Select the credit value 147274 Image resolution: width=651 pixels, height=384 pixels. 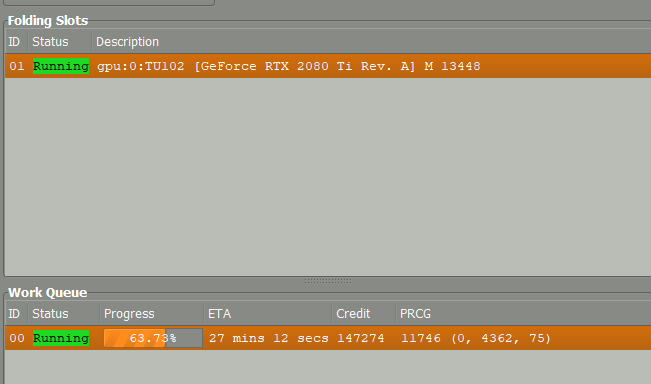[361, 338]
